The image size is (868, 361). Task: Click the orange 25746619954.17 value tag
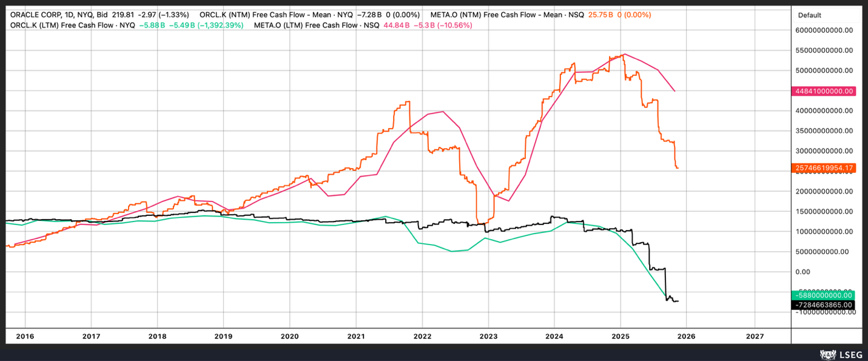(823, 167)
